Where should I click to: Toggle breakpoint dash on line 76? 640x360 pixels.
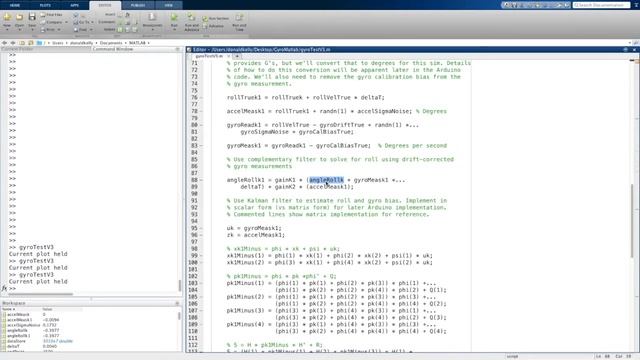[x=201, y=98]
